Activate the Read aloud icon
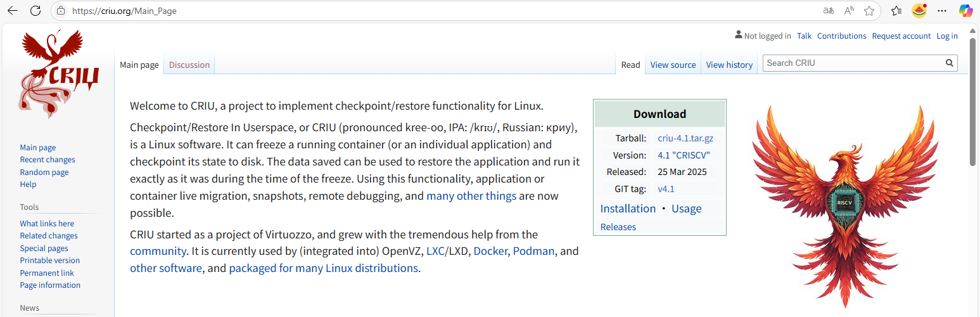Screen dimensions: 980x317 pyautogui.click(x=849, y=11)
